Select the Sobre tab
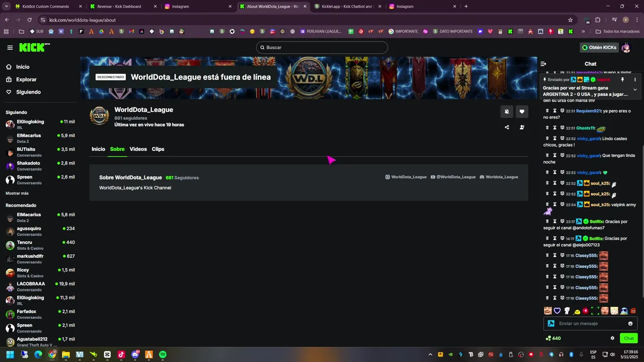Viewport: 644px width, 362px height. [x=117, y=149]
